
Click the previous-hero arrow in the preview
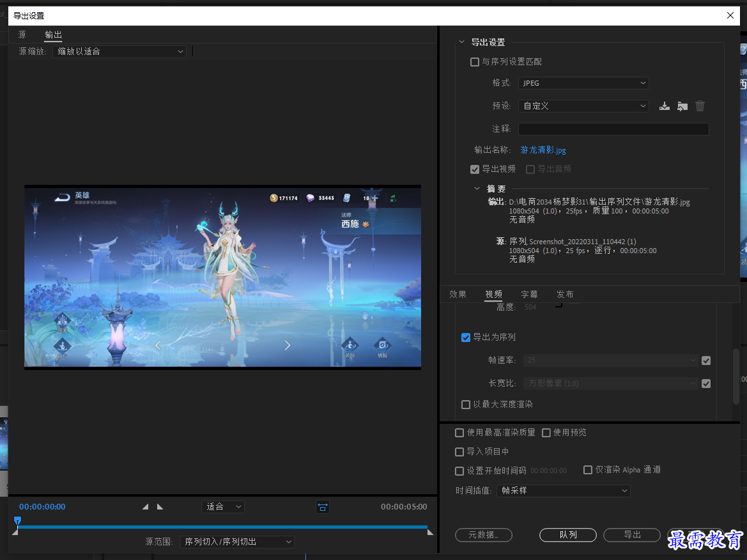pyautogui.click(x=158, y=345)
